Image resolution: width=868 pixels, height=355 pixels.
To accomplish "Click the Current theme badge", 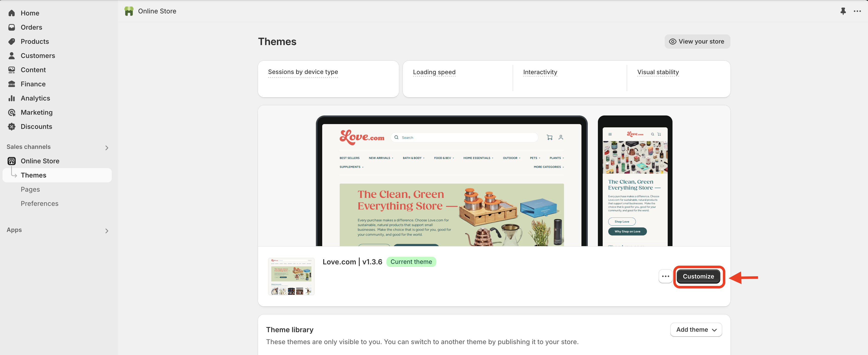I will point(411,262).
